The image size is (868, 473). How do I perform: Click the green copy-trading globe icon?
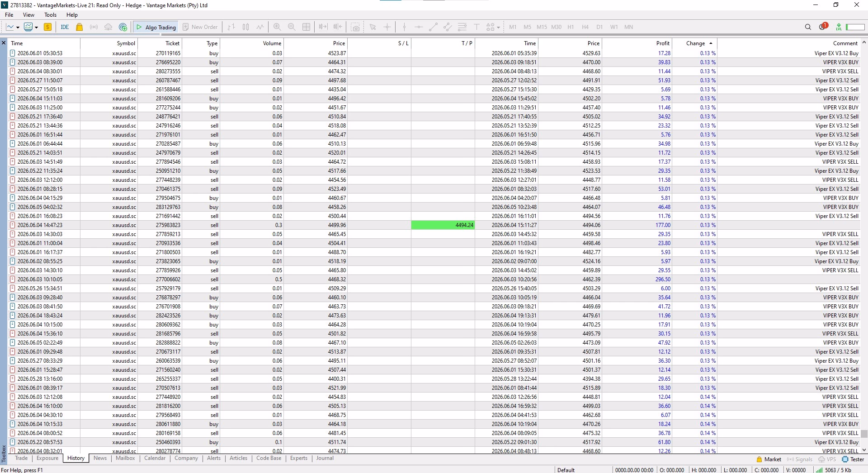(x=123, y=27)
